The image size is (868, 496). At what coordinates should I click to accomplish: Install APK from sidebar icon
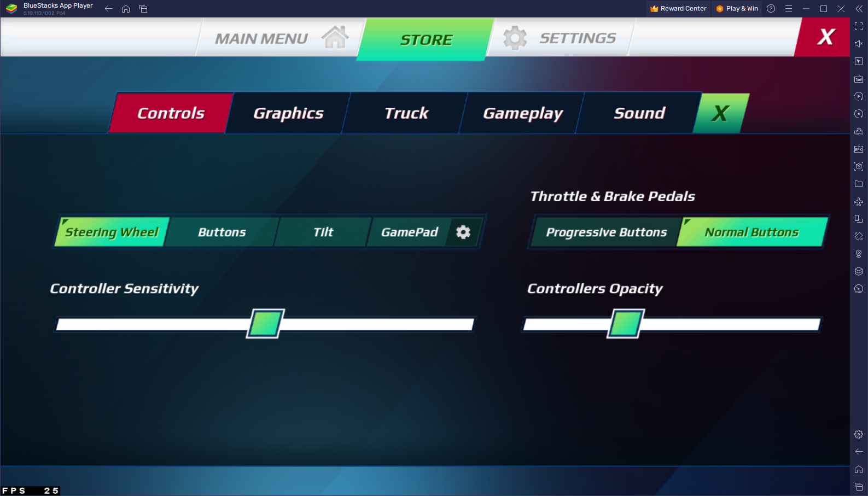click(859, 149)
